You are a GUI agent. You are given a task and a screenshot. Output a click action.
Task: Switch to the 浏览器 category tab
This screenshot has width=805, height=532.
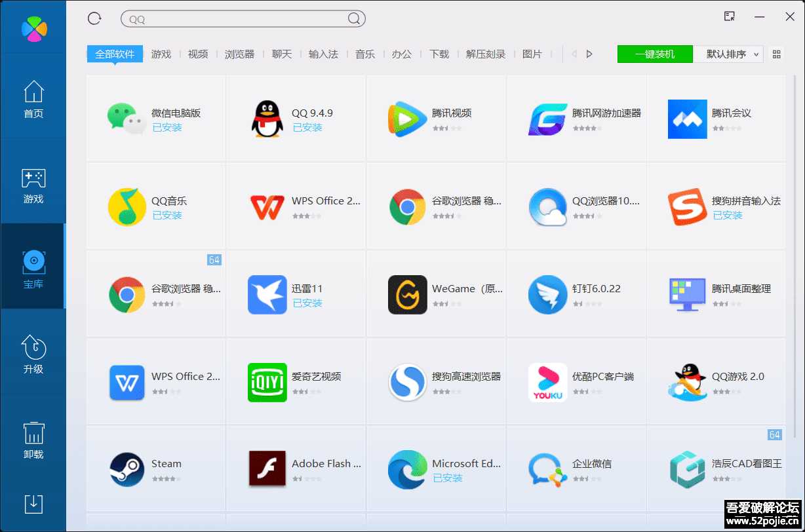tap(239, 54)
